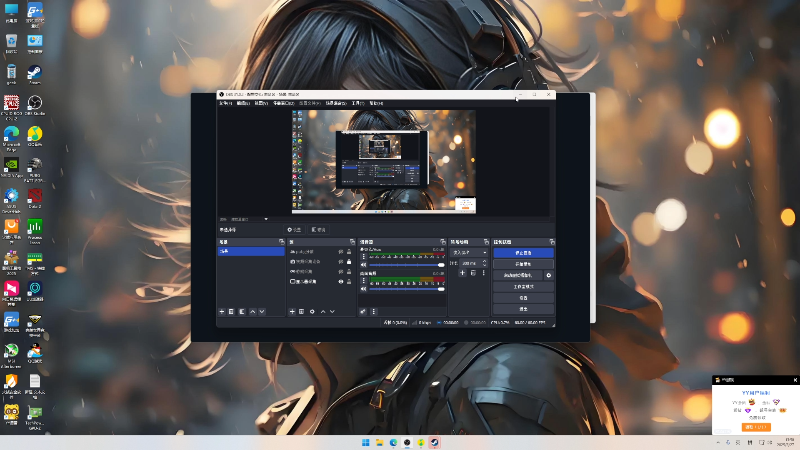Open the Scene Collection menu in OBS
This screenshot has width=800, height=450.
(336, 103)
